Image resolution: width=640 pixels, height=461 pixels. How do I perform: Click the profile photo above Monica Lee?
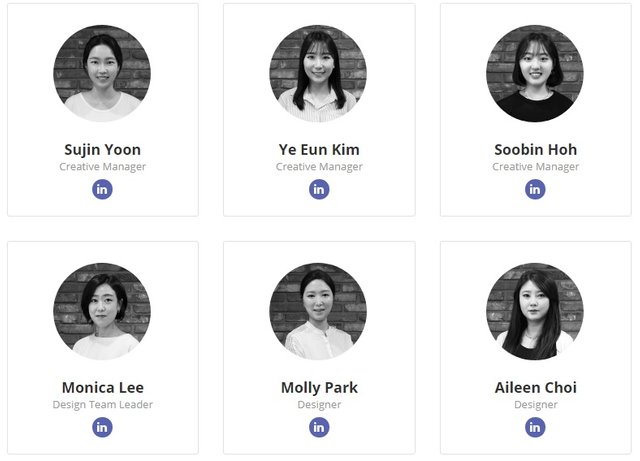click(x=102, y=311)
